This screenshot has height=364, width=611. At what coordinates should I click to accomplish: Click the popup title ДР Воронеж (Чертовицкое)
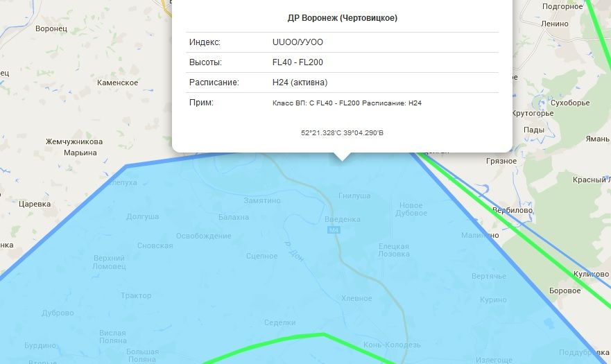342,18
